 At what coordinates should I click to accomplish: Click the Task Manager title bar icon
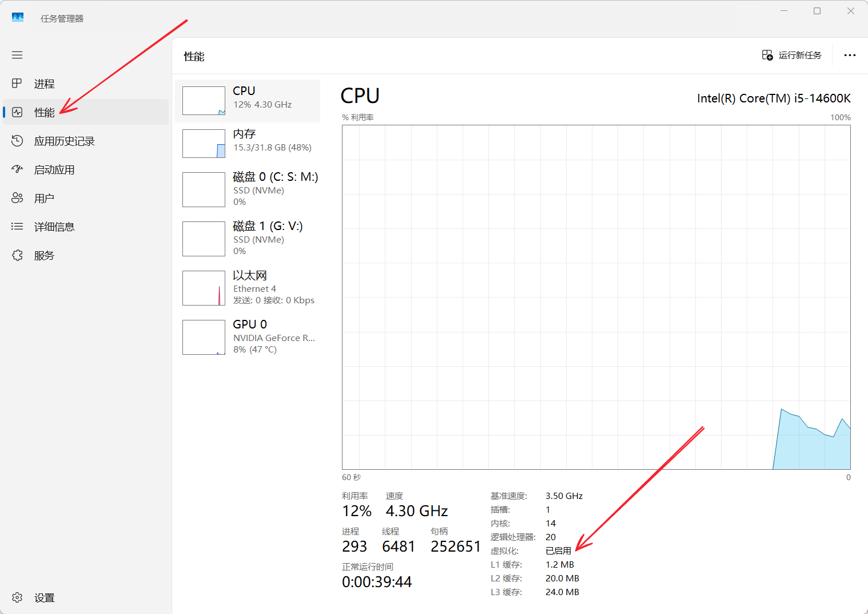point(18,18)
